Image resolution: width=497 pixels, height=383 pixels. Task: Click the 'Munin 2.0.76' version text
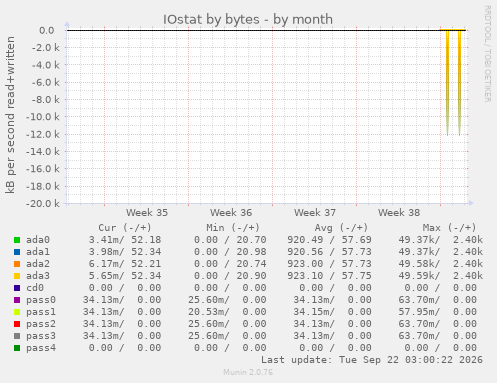[248, 372]
